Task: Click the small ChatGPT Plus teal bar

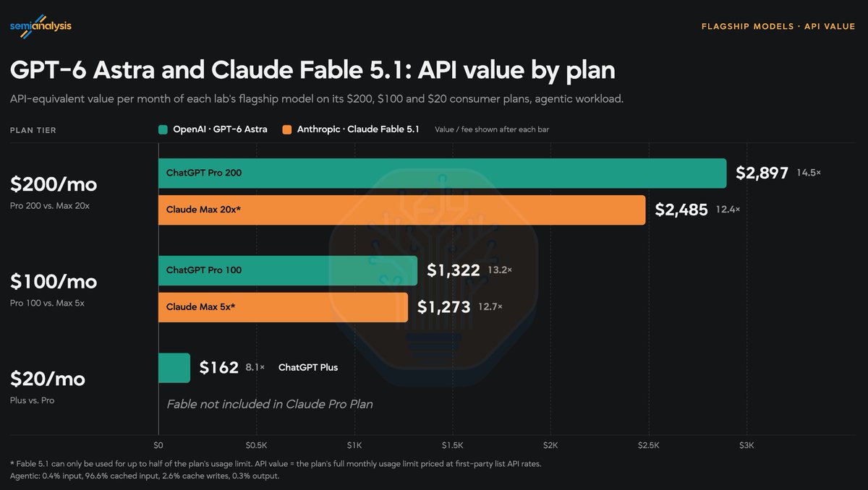Action: pyautogui.click(x=174, y=368)
